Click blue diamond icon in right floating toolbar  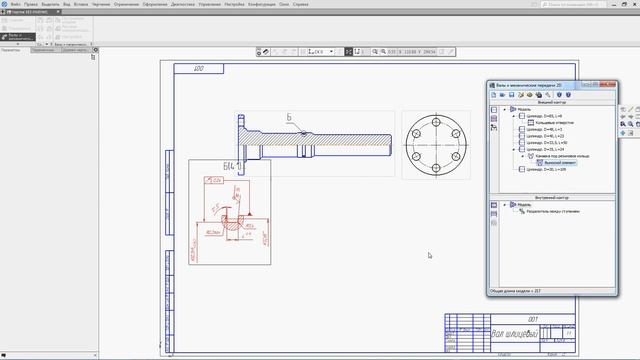[x=623, y=133]
